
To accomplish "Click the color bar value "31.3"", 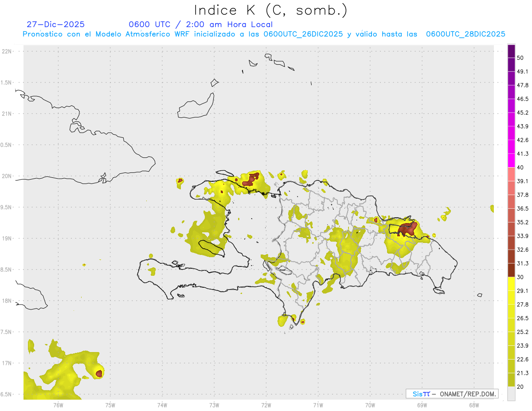I will 523,263.
